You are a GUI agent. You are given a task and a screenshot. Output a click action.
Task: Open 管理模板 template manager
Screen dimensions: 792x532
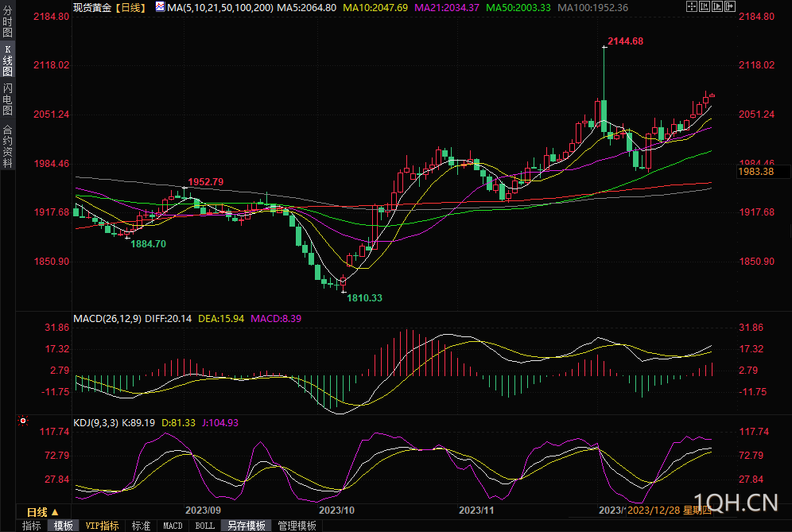click(x=297, y=526)
